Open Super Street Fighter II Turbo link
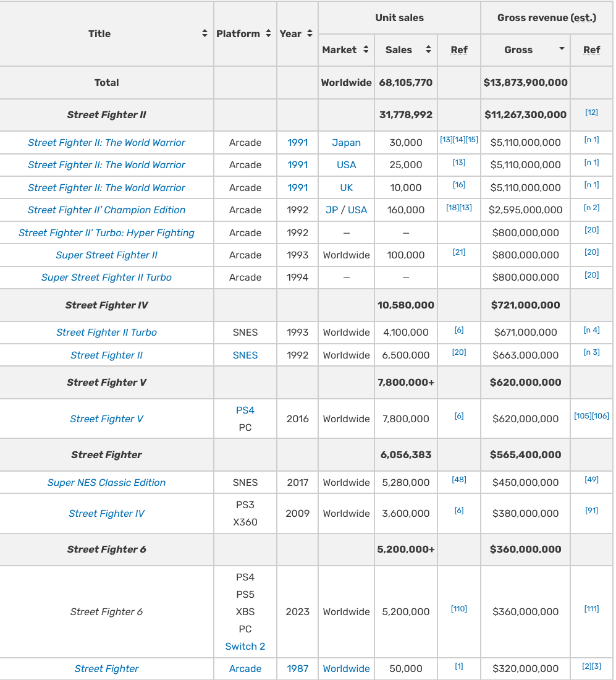 click(106, 278)
